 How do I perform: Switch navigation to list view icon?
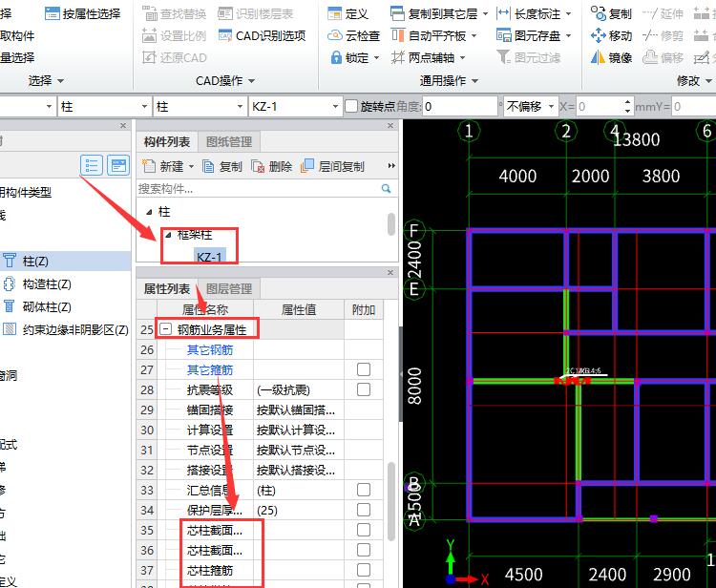tap(92, 165)
